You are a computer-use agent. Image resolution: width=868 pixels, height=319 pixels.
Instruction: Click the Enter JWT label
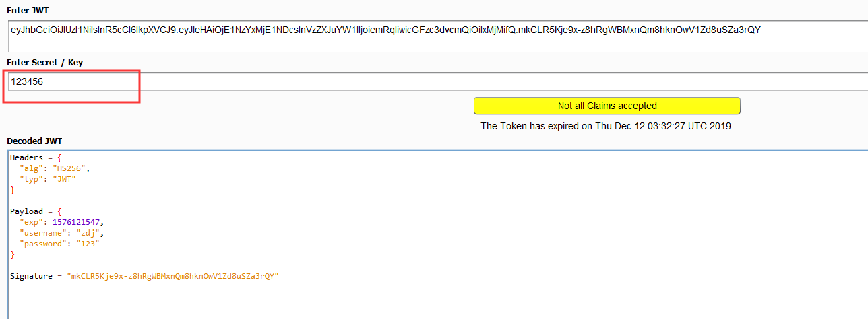point(27,11)
